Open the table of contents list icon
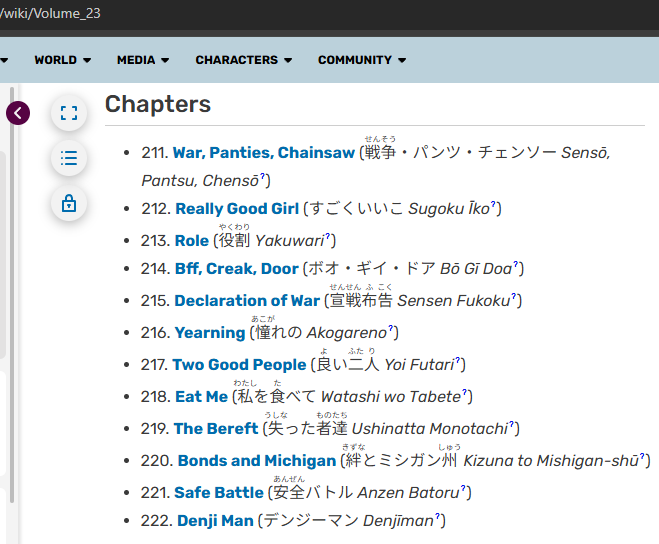 point(69,158)
